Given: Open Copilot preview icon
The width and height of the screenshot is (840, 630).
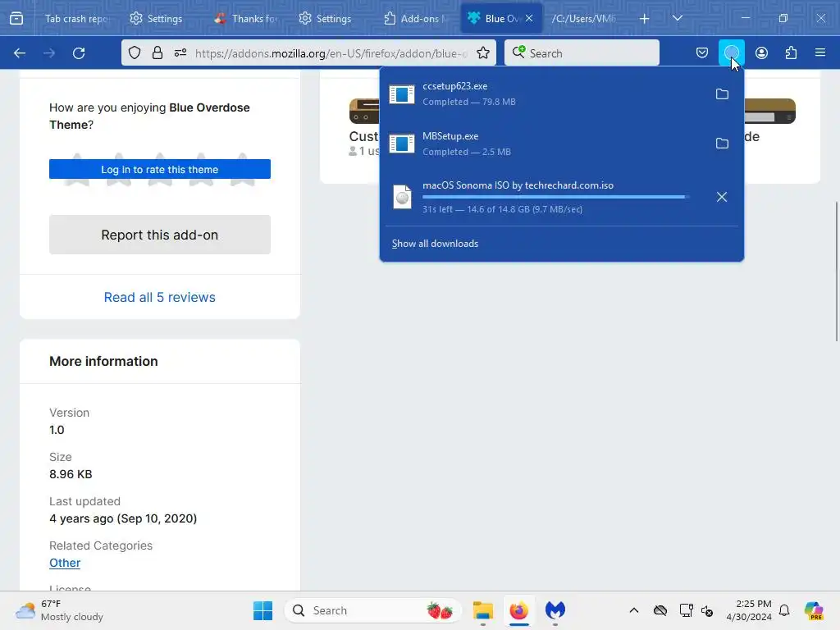Looking at the screenshot, I should coord(814,610).
